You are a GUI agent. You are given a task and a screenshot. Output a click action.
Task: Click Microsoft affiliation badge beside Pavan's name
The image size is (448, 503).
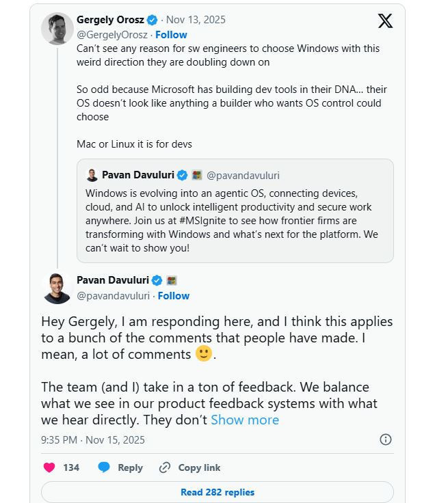tap(172, 280)
